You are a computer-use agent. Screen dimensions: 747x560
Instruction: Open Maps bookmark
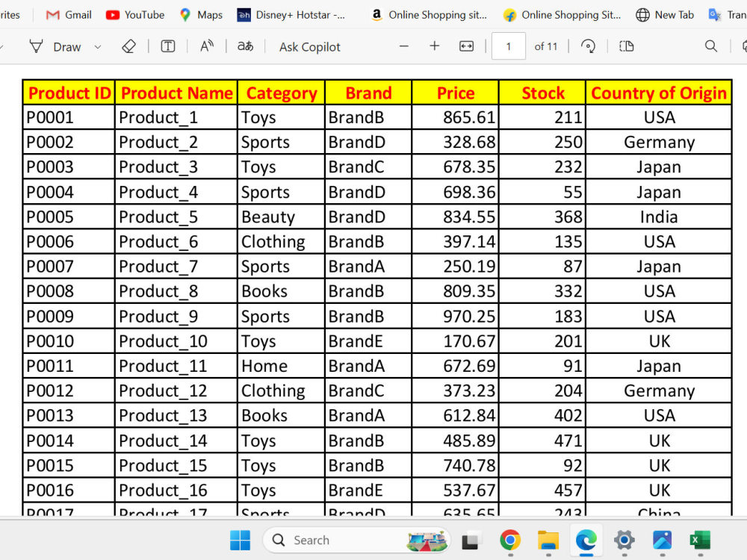201,15
